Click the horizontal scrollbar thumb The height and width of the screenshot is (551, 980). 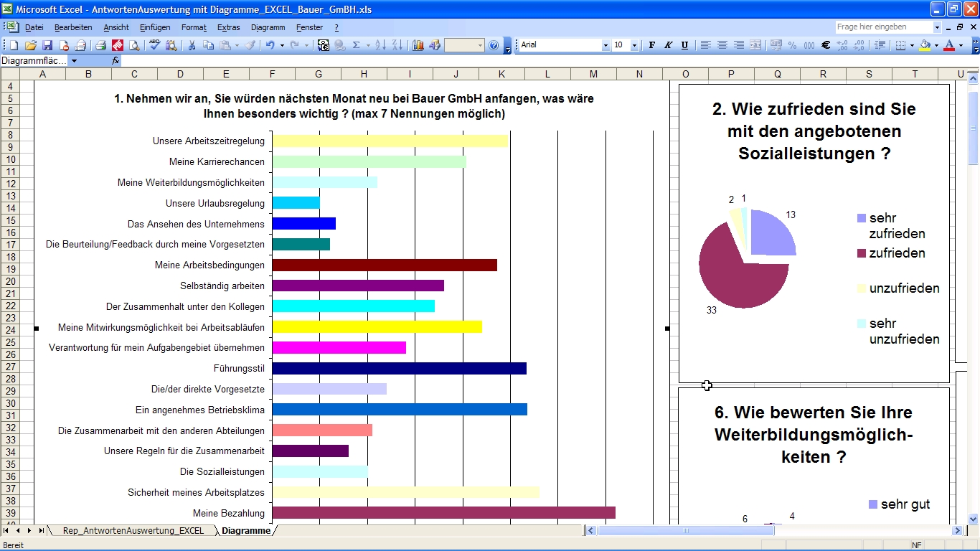click(x=686, y=531)
